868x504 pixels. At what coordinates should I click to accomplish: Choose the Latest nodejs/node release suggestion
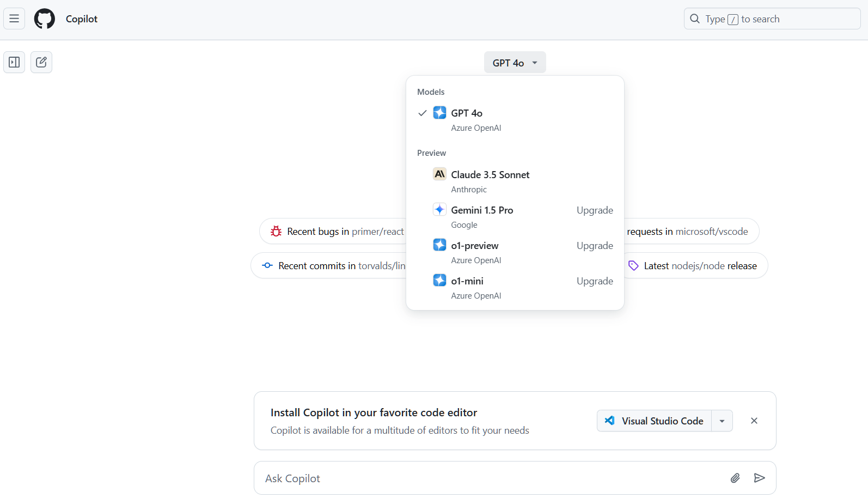coord(695,265)
